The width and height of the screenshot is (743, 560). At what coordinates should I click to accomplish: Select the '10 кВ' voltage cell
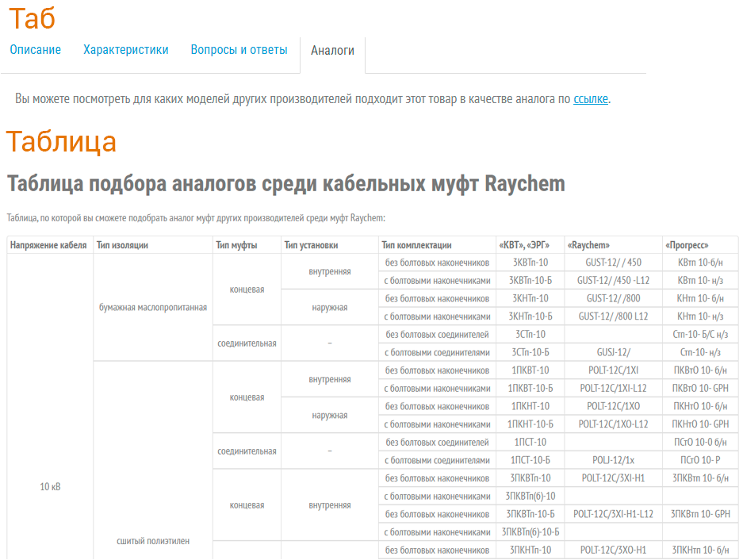click(50, 487)
